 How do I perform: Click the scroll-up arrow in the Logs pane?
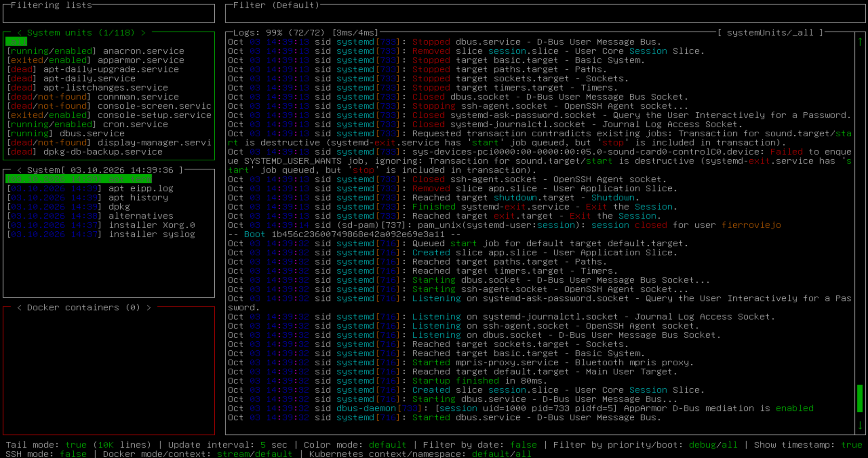coord(860,42)
